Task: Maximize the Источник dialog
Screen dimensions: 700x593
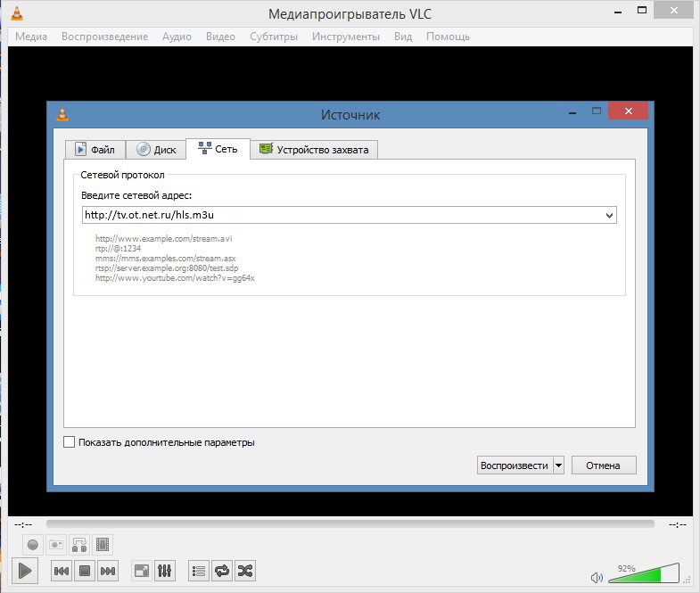Action: click(x=597, y=111)
